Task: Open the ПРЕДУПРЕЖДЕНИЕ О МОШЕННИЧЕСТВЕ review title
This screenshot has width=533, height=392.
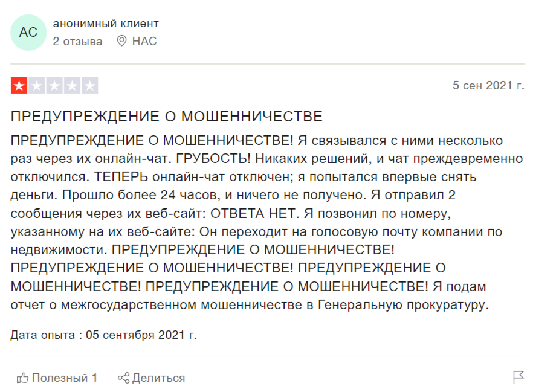Action: tap(167, 117)
